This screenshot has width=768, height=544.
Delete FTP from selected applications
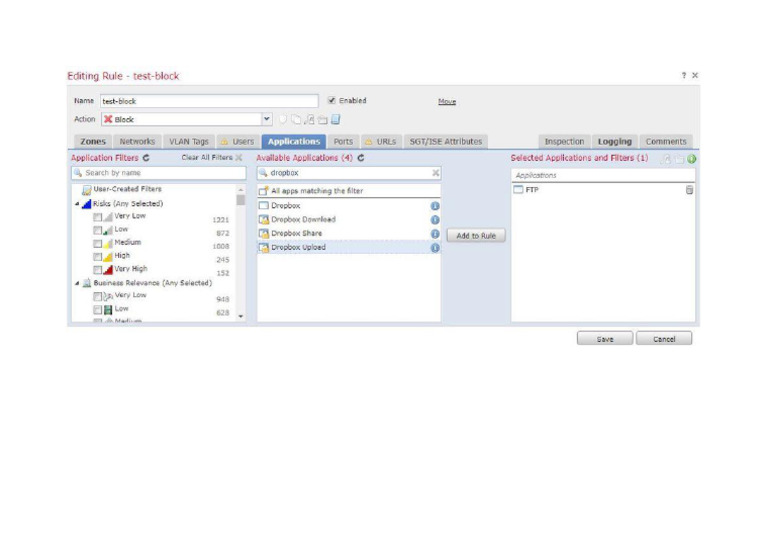pos(689,190)
